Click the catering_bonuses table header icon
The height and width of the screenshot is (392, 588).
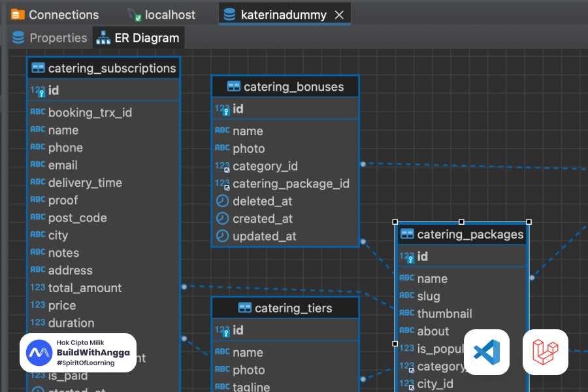[x=234, y=86]
